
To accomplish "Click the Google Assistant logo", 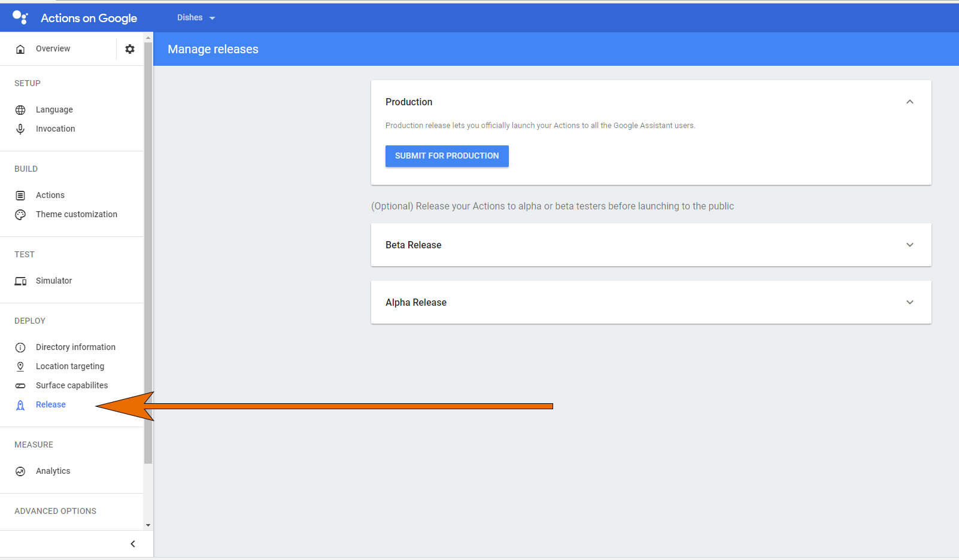I will tap(20, 17).
